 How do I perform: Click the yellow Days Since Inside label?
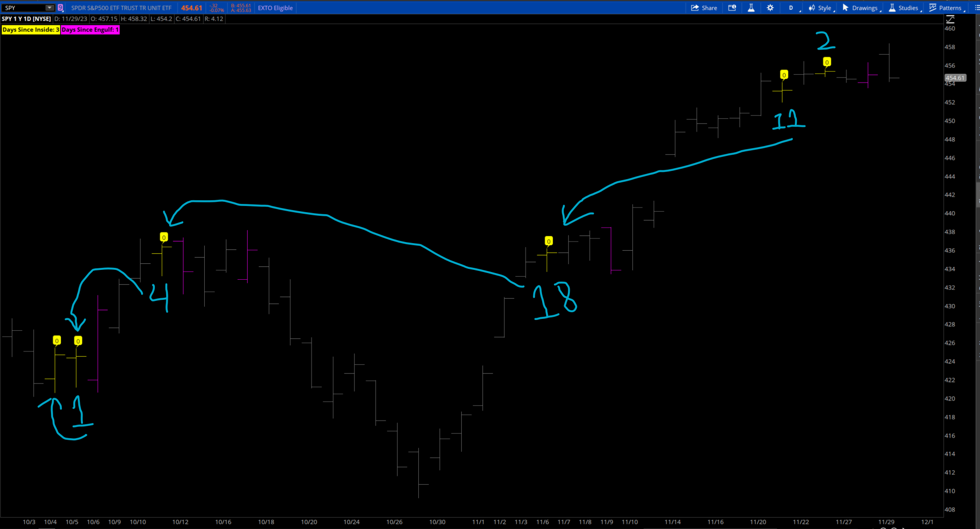(x=30, y=30)
